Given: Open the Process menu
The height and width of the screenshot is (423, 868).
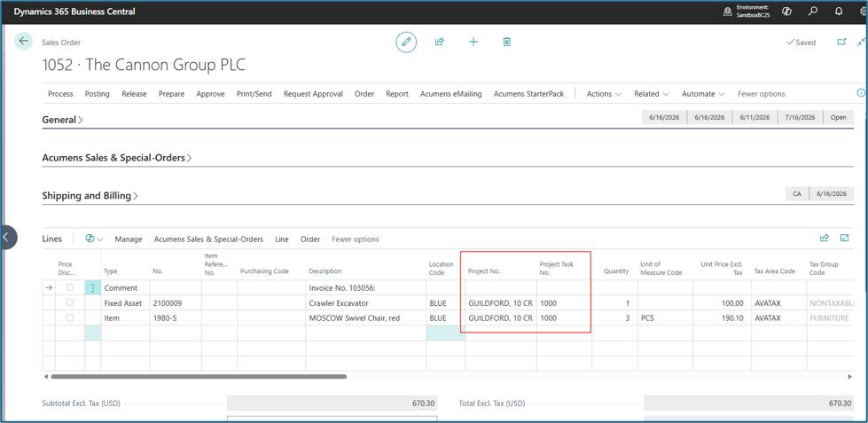Looking at the screenshot, I should pos(60,94).
